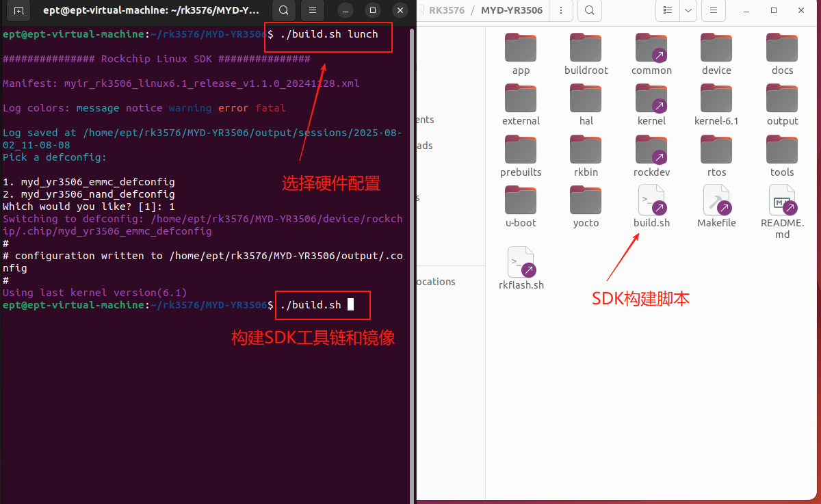Select the rkflash.sh script file

pyautogui.click(x=521, y=269)
